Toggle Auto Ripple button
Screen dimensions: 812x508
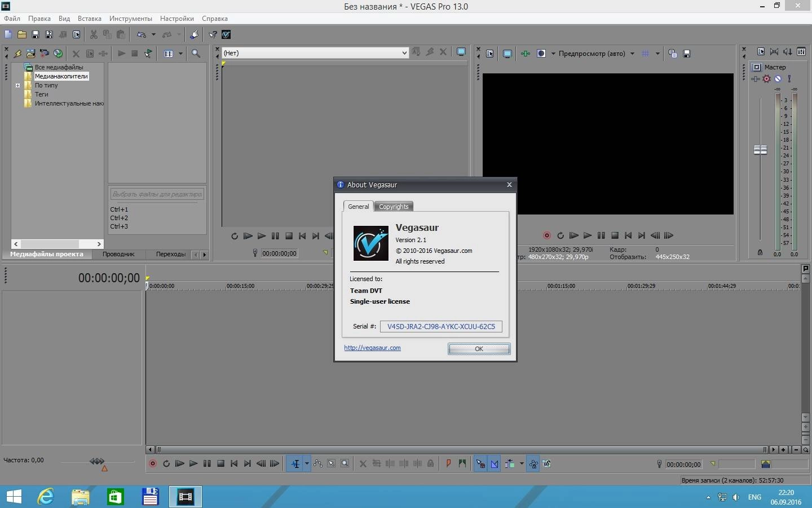pyautogui.click(x=510, y=463)
